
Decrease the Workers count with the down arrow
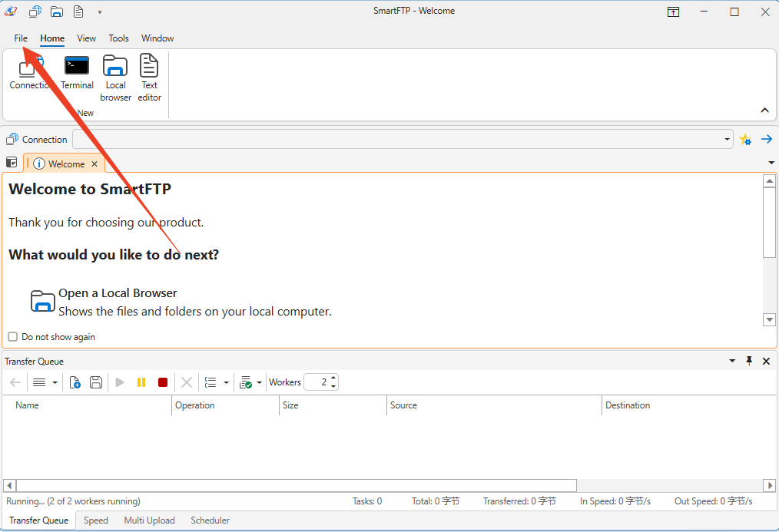333,386
